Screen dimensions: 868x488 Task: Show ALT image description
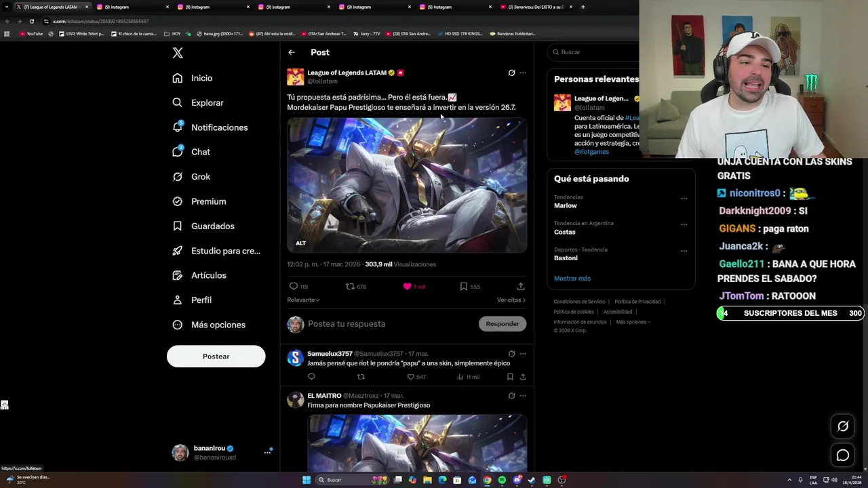300,243
